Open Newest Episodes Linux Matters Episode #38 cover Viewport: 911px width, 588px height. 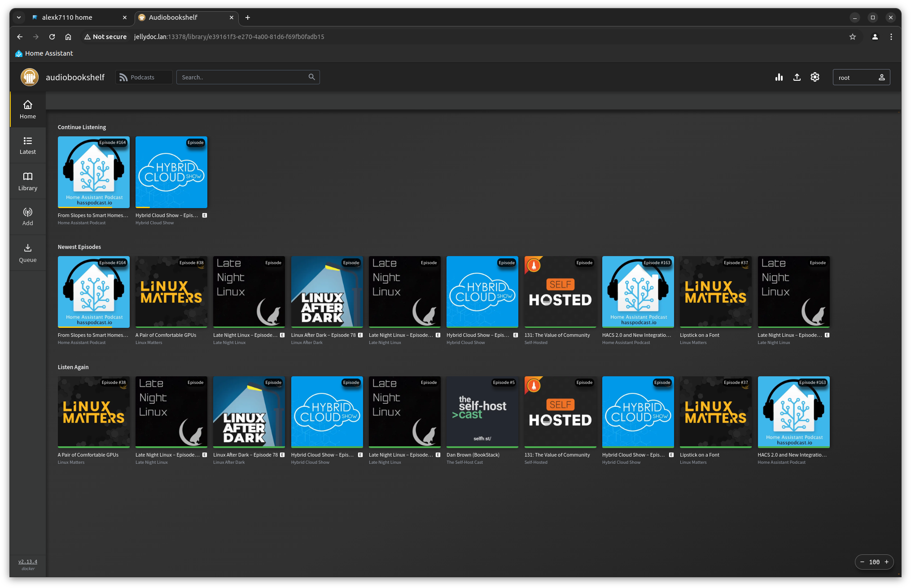[x=171, y=292]
